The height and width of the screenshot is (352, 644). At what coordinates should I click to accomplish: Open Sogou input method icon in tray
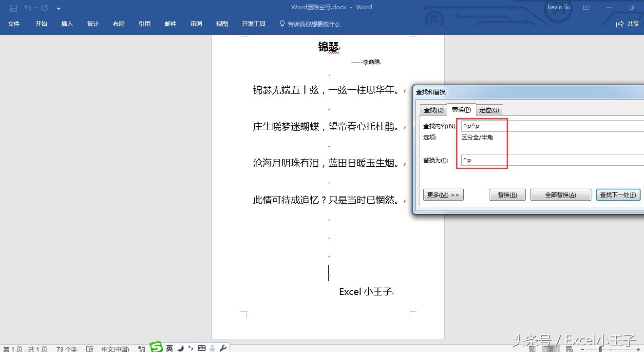pos(156,348)
